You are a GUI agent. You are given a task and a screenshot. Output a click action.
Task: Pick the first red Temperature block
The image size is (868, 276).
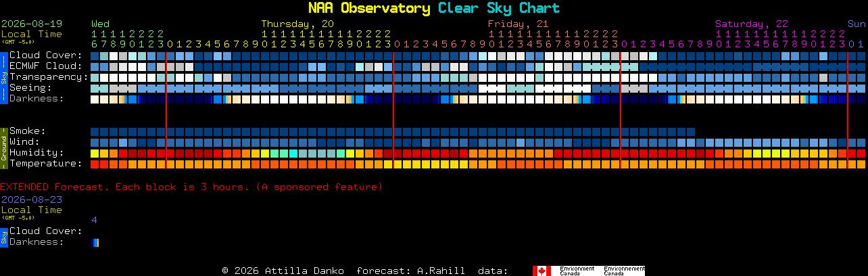pyautogui.click(x=95, y=164)
